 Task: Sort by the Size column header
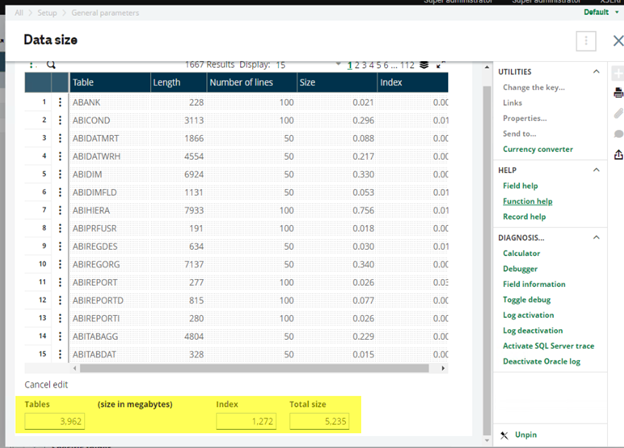pyautogui.click(x=337, y=82)
